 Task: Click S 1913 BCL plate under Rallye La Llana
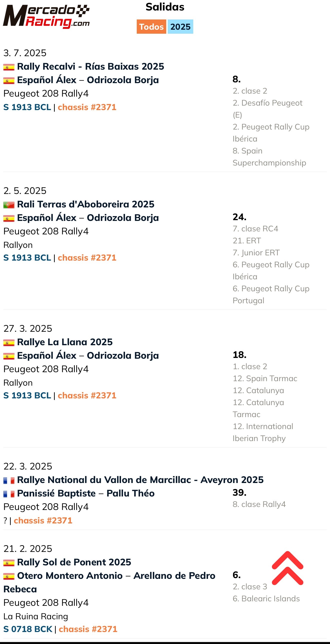click(27, 395)
